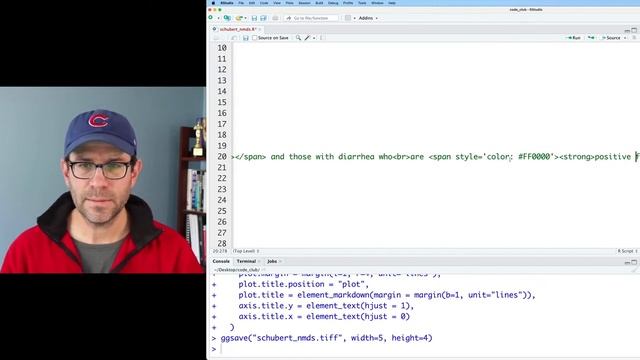Open the Build menu
This screenshot has height=360, width=640.
[319, 3]
